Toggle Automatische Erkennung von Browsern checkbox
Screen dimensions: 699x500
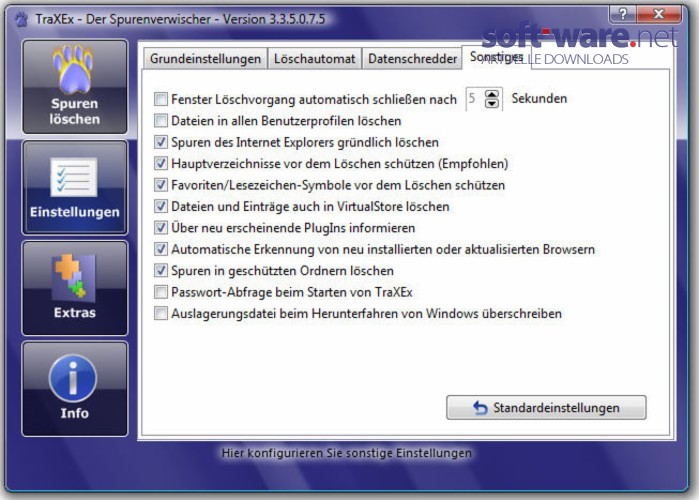tap(160, 249)
